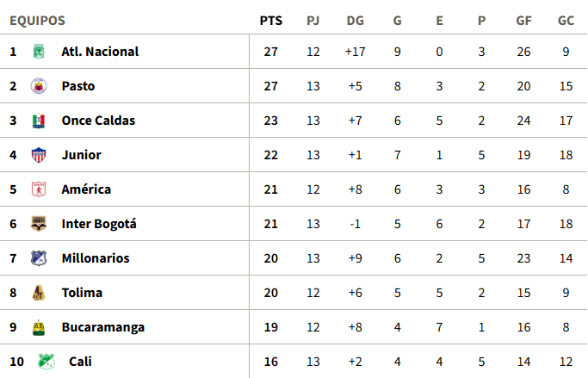
Task: Click the Junior team crest
Action: coord(38,155)
